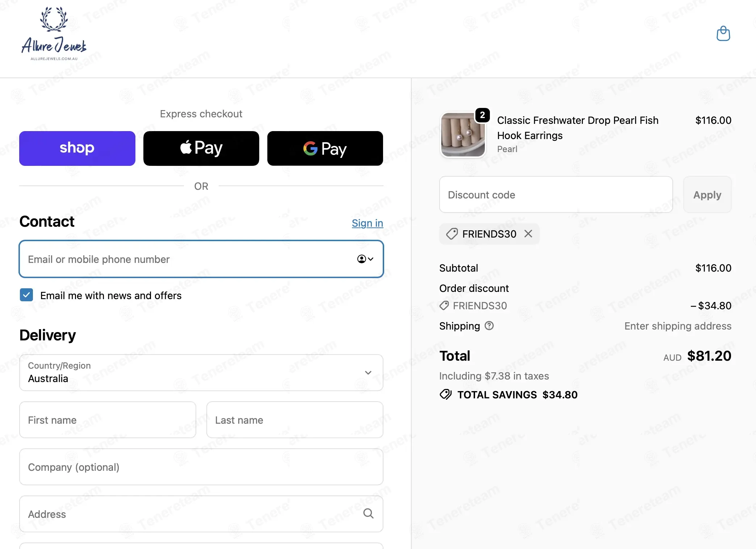This screenshot has height=549, width=756.
Task: Click the address search magnifier icon
Action: click(x=368, y=514)
